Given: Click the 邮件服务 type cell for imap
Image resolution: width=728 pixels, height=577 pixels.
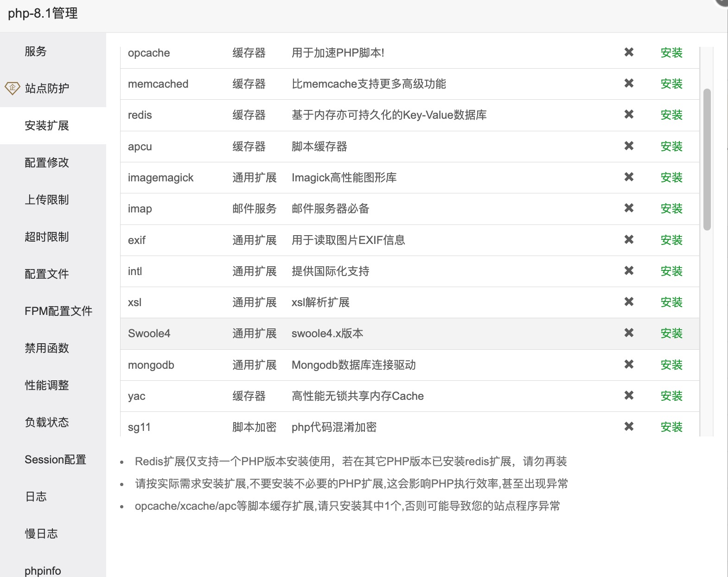Looking at the screenshot, I should [x=255, y=209].
